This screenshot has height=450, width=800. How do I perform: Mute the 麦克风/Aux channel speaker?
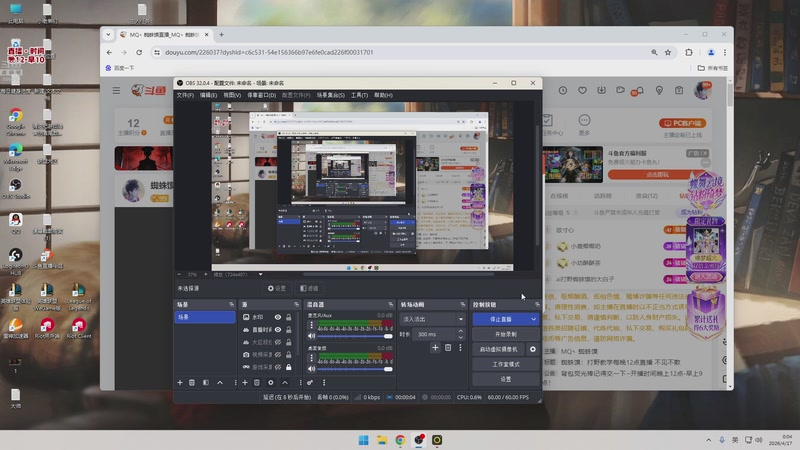pos(311,336)
